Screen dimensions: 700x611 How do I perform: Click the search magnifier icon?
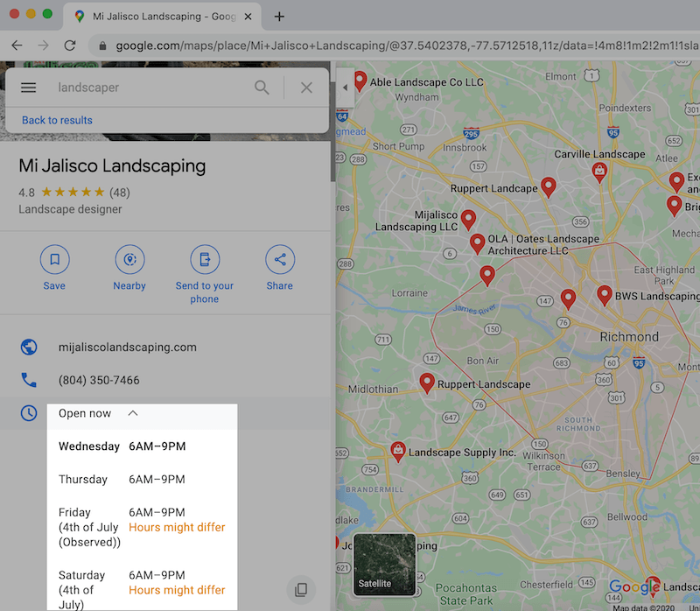[262, 88]
